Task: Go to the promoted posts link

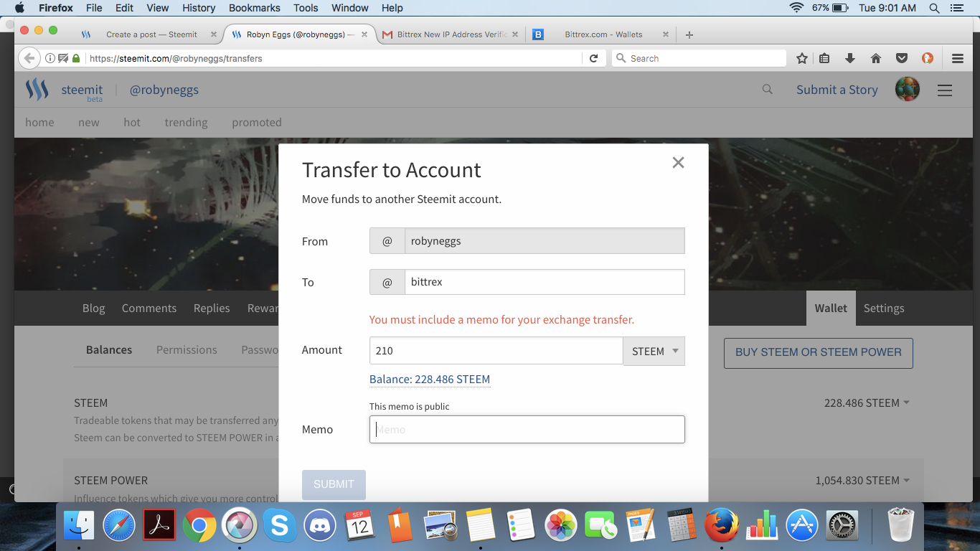Action: 257,122
